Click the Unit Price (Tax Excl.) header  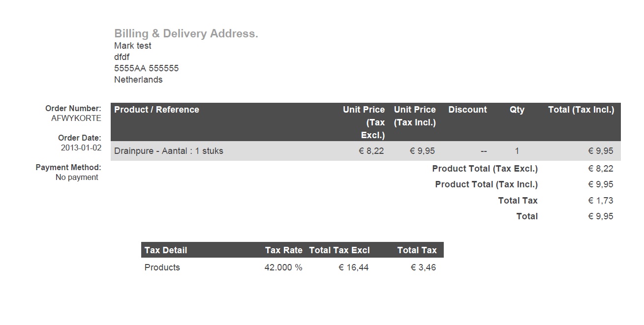click(x=364, y=122)
